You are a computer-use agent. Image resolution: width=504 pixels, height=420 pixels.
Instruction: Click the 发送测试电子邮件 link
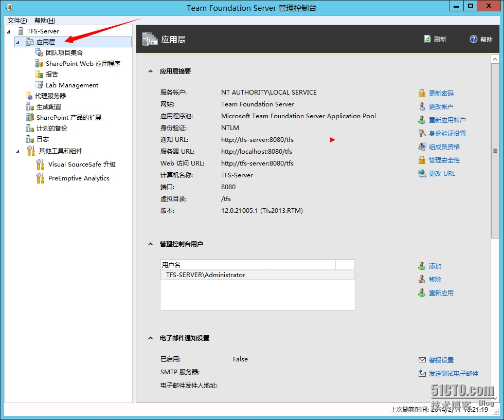click(453, 373)
